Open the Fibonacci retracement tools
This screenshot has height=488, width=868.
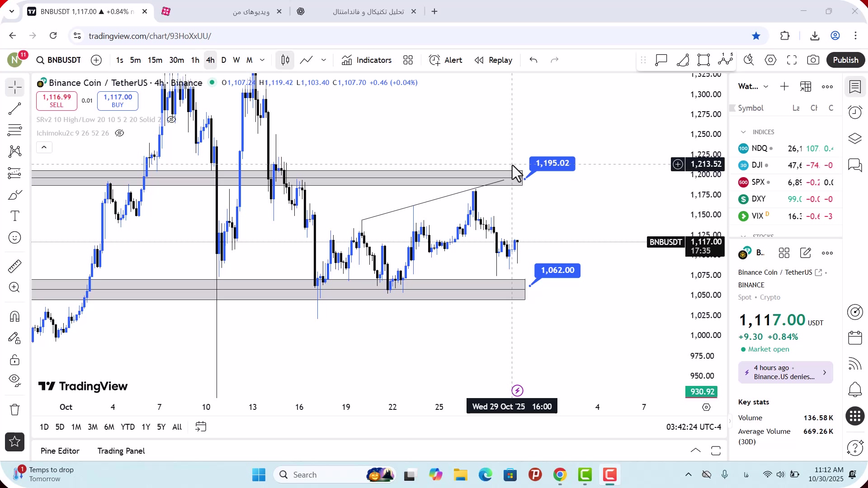click(15, 130)
